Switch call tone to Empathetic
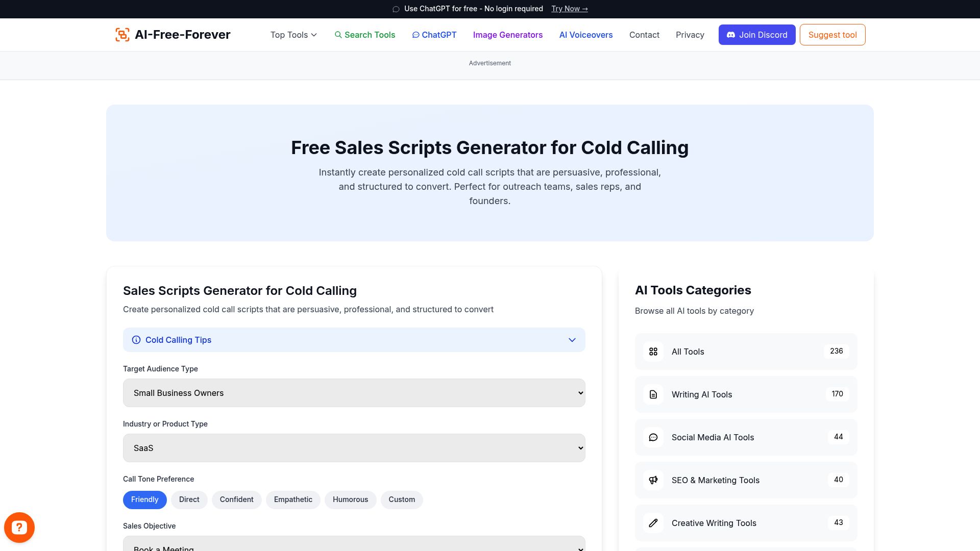This screenshot has width=980, height=551. click(293, 499)
